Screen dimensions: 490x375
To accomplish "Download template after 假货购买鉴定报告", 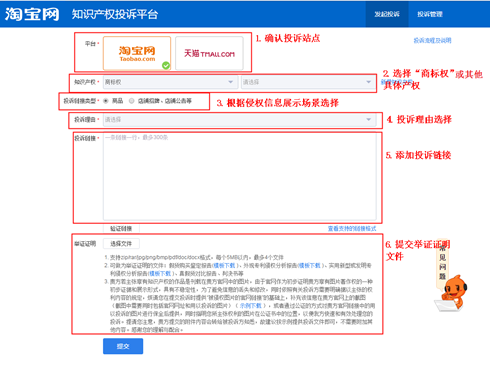I will pos(224,266).
